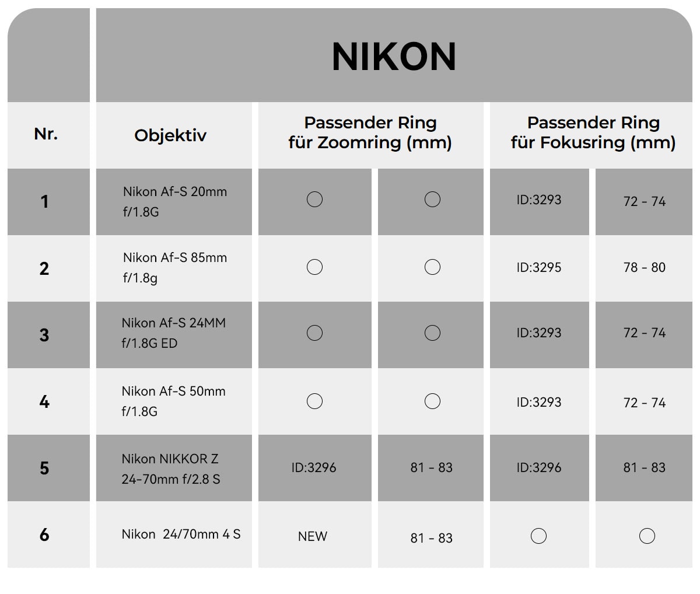The height and width of the screenshot is (594, 700).
Task: Click the NIKON table title
Action: [394, 57]
